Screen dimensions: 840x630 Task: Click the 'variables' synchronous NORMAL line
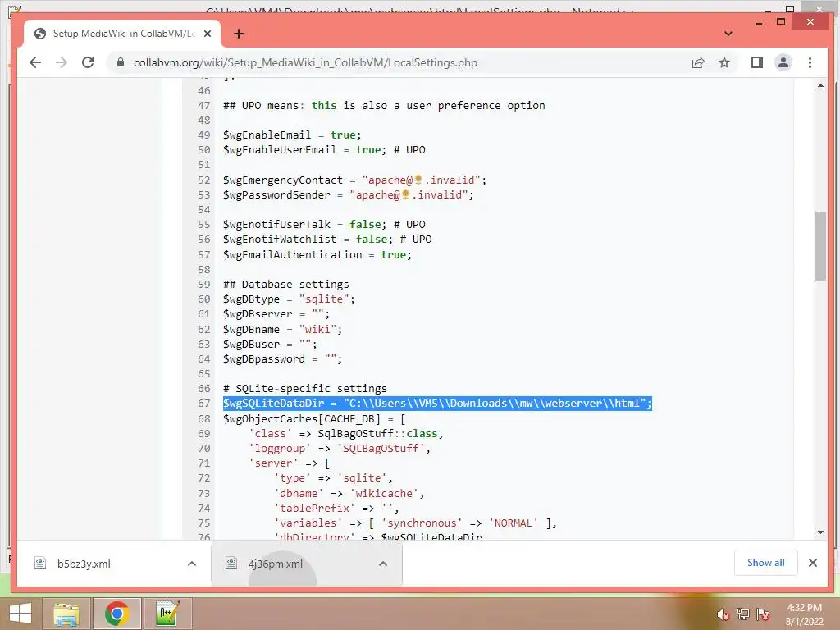click(415, 523)
